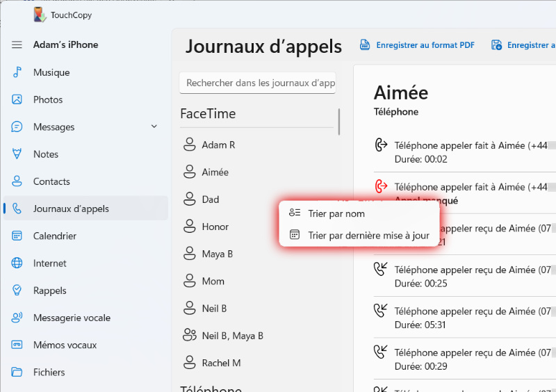The width and height of the screenshot is (556, 392).
Task: Open Rappels in the sidebar
Action: (x=50, y=291)
